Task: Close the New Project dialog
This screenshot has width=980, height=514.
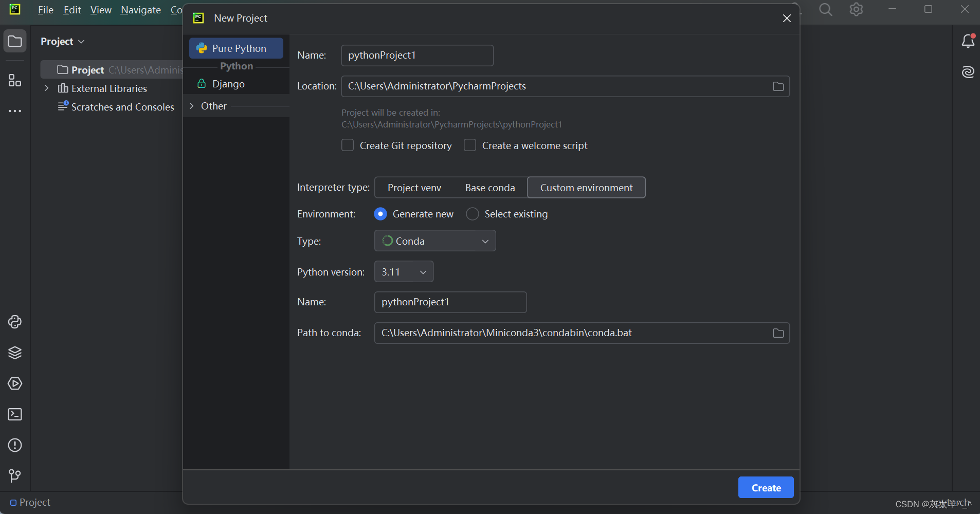Action: coord(787,19)
